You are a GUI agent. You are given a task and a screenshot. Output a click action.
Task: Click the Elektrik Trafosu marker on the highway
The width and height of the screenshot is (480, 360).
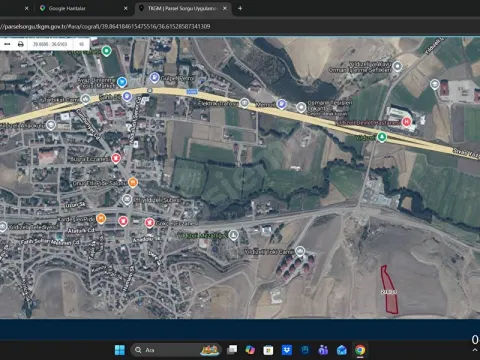click(x=244, y=103)
